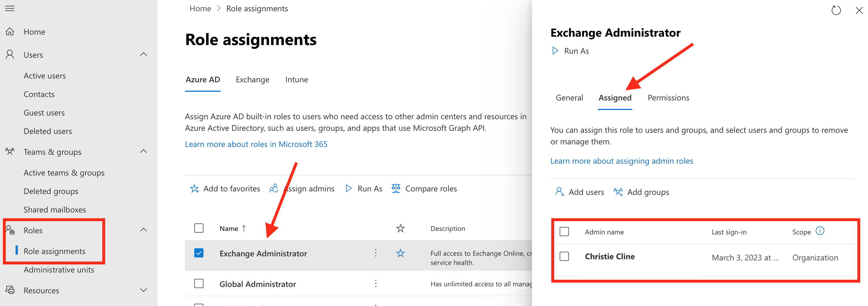Check the Global Administrator checkbox
Screen dimensions: 868x306
coord(199,284)
